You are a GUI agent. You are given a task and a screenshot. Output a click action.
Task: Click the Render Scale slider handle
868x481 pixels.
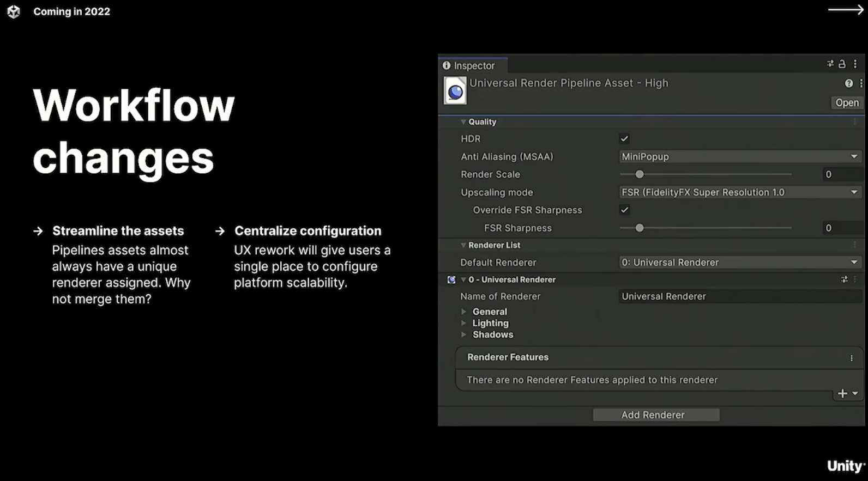640,174
